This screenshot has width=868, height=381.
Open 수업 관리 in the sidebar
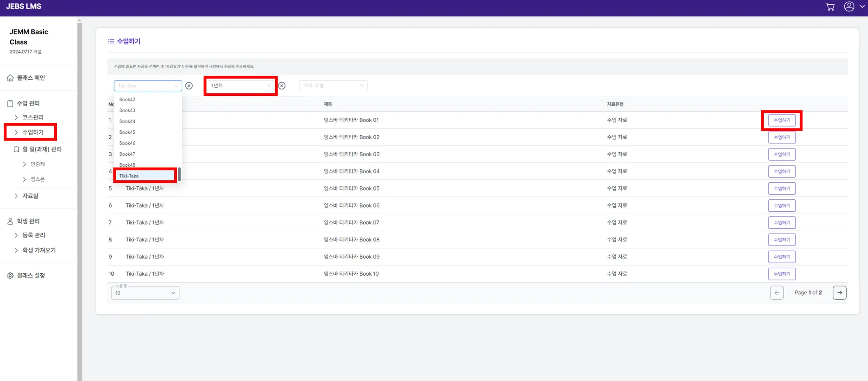coord(28,103)
